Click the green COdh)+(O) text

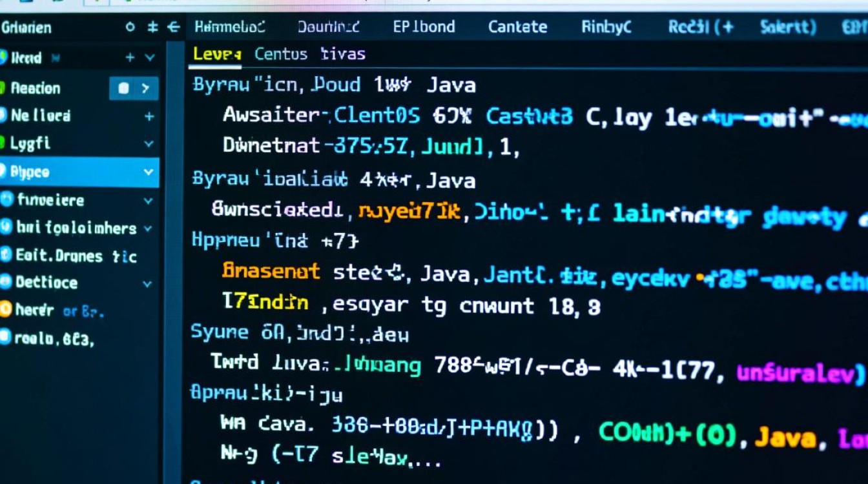668,434
